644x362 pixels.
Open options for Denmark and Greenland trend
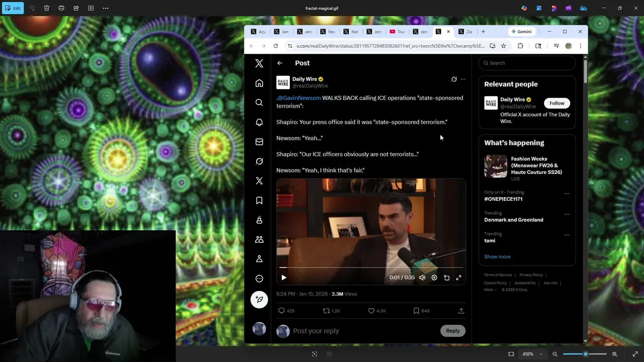pos(567,214)
